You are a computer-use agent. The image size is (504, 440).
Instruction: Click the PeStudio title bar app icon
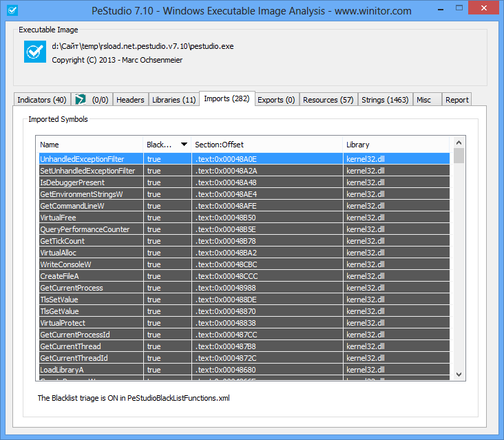pos(12,10)
